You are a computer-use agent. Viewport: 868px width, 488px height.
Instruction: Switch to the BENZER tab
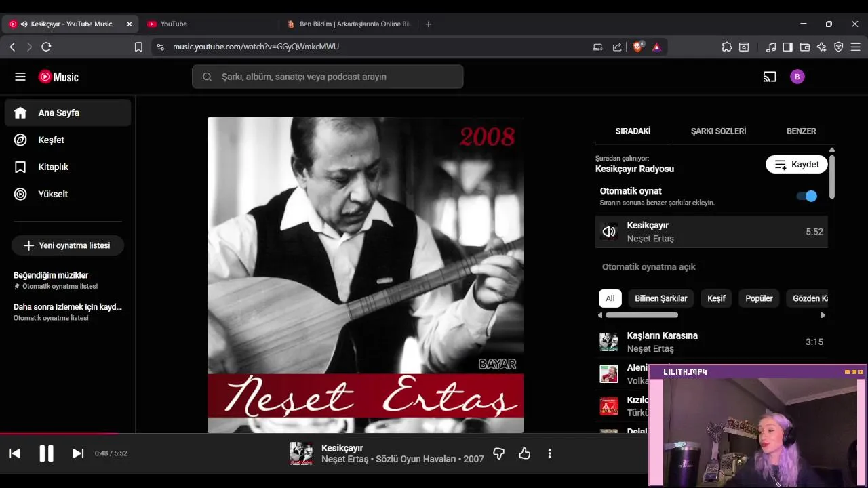pos(801,131)
